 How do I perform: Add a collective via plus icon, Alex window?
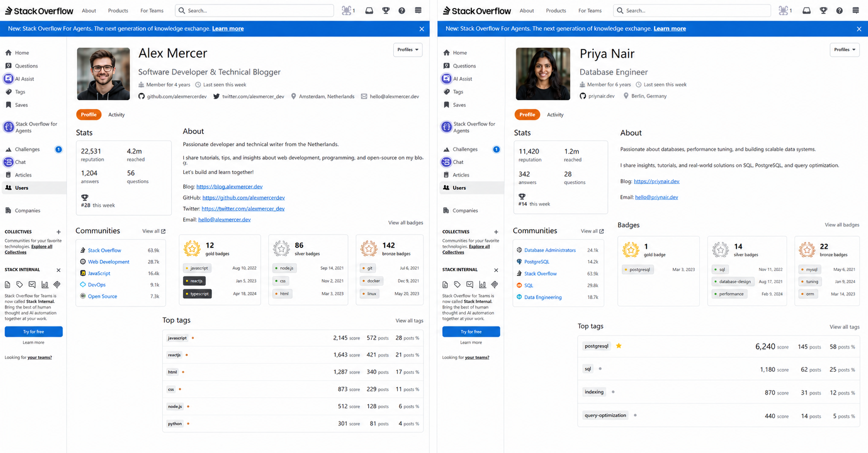(58, 232)
